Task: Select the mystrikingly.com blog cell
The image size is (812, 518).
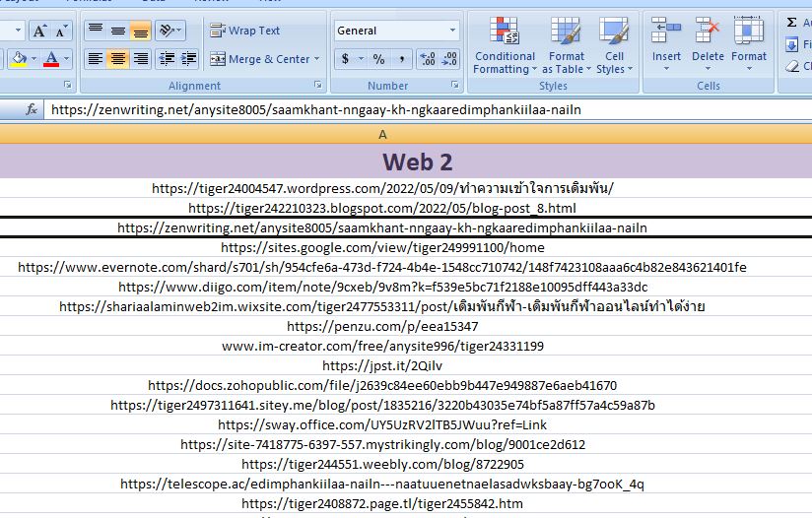Action: tap(406, 444)
